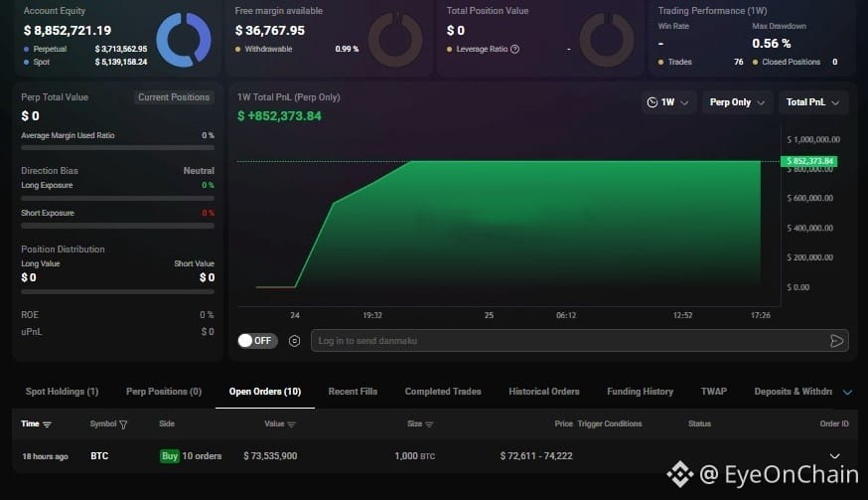Click the Short Exposure progress bar
Image resolution: width=868 pixels, height=500 pixels.
117,226
